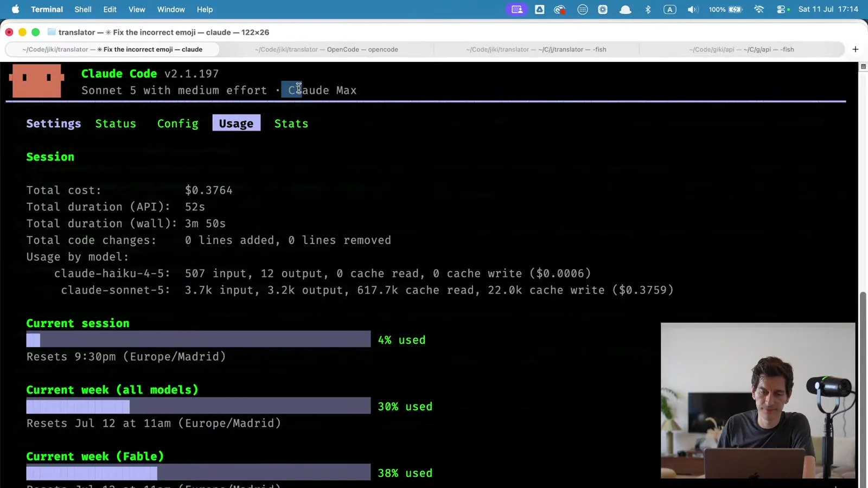868x488 pixels.
Task: Open the Window menu
Action: pos(171,9)
